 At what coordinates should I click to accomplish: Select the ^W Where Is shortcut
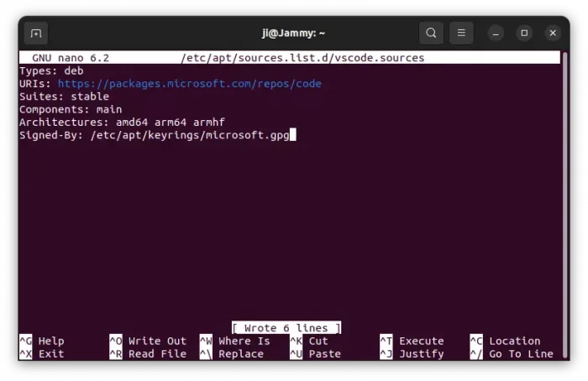tap(235, 341)
